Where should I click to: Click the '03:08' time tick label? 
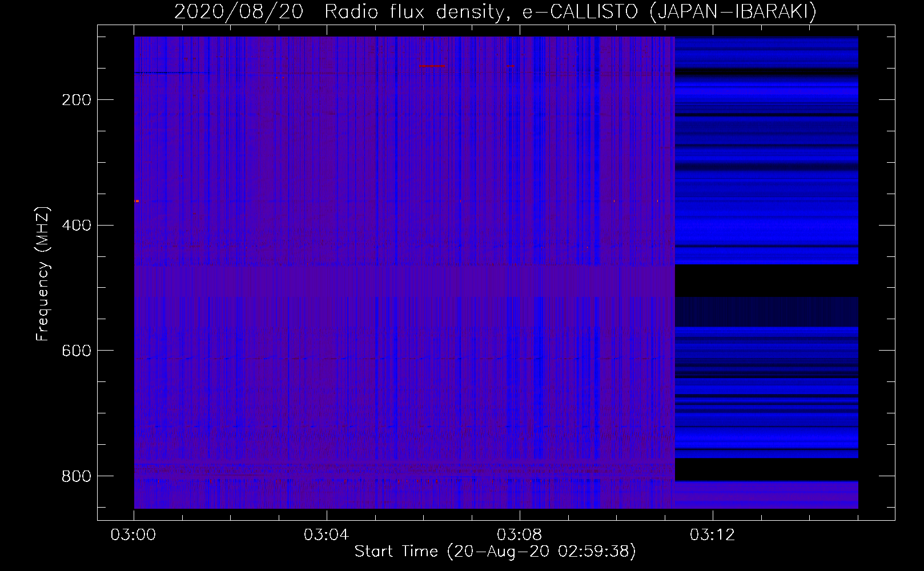coord(520,535)
